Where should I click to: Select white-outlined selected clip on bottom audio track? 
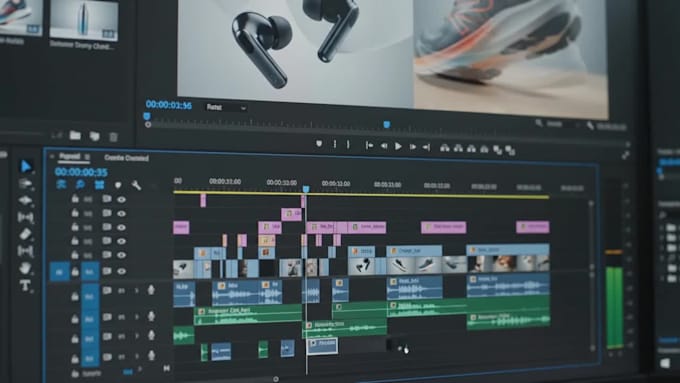tap(322, 346)
